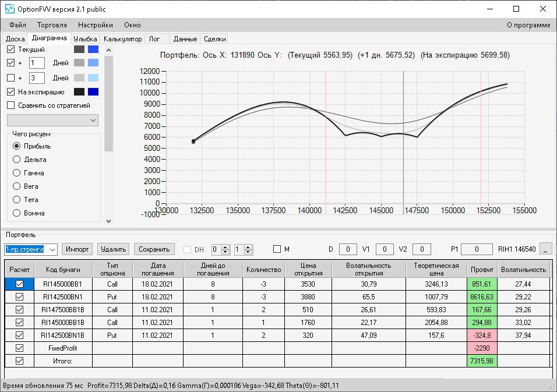Viewport: 557px width, 392px height.
Task: Click the OptionFVV app icon in title bar
Action: coord(9,9)
